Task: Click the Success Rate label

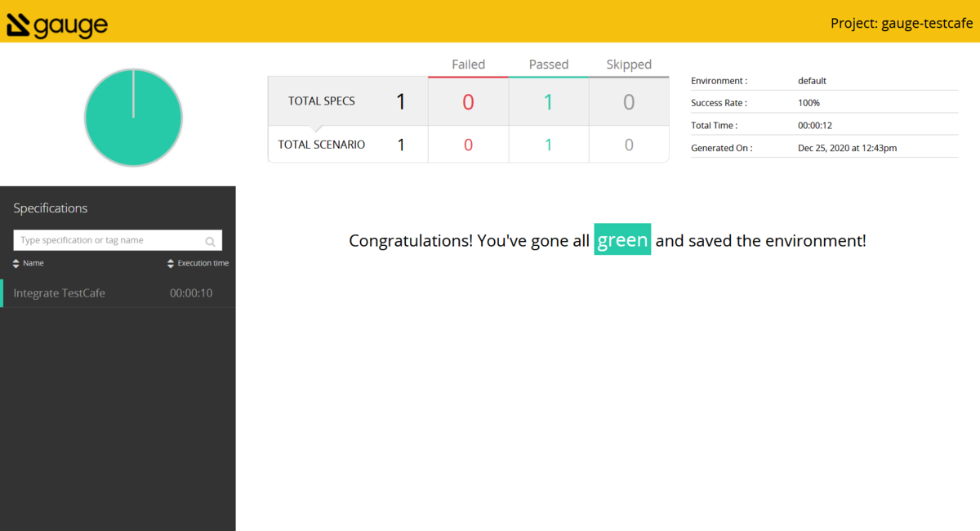Action: click(719, 103)
